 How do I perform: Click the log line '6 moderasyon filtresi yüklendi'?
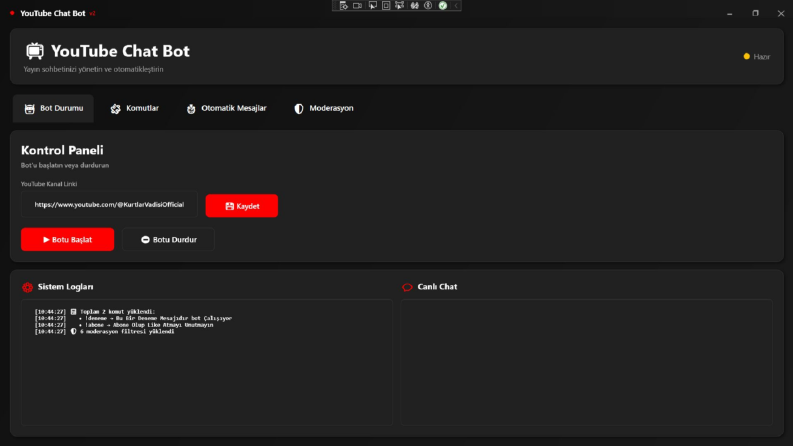(127, 331)
